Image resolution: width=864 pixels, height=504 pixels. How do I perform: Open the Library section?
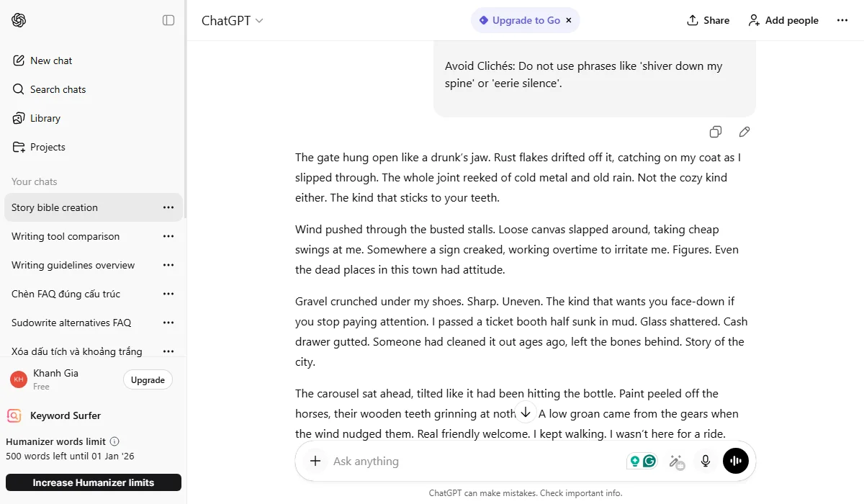[x=45, y=118]
